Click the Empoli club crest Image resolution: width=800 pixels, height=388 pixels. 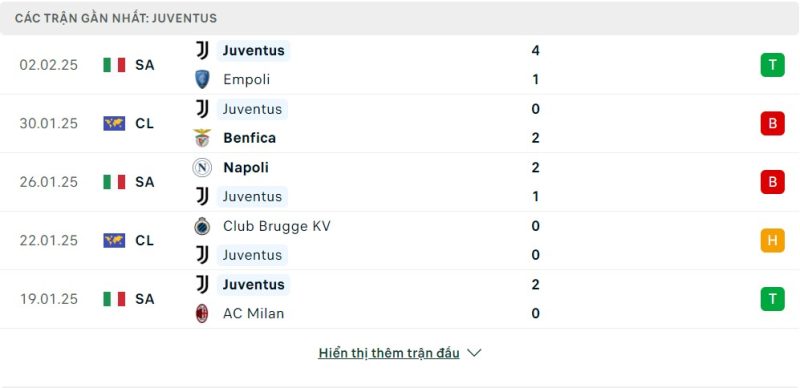(x=202, y=80)
